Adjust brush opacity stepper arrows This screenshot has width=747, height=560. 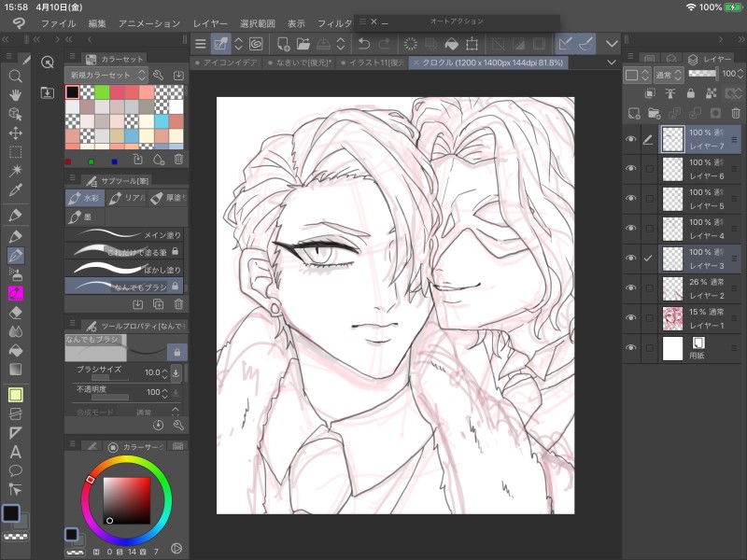tap(164, 392)
